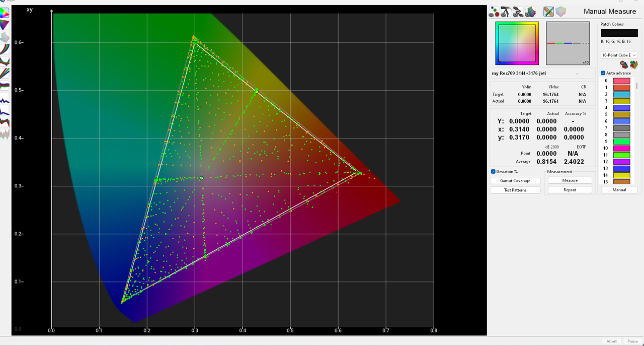Click the remove patch set icon
This screenshot has height=346, width=644.
click(623, 64)
